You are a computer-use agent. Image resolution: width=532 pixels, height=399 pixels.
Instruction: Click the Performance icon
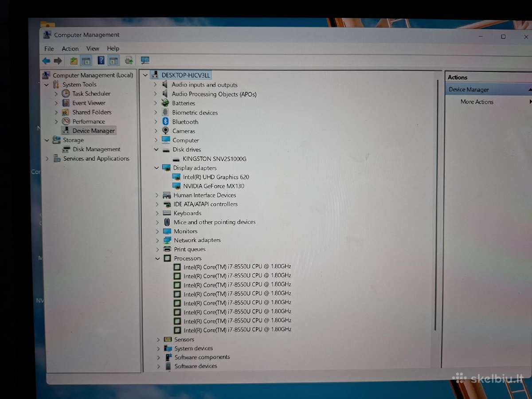tap(66, 121)
